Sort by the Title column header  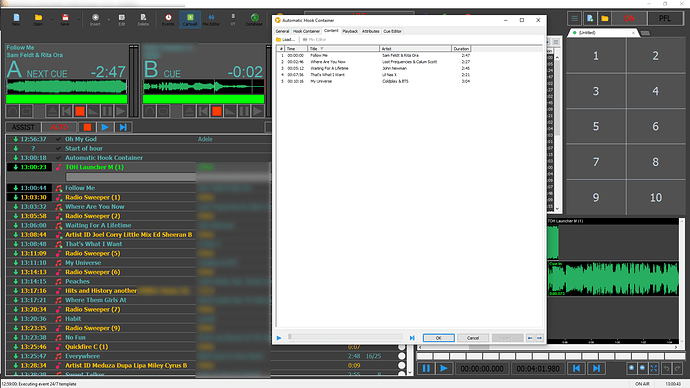343,48
